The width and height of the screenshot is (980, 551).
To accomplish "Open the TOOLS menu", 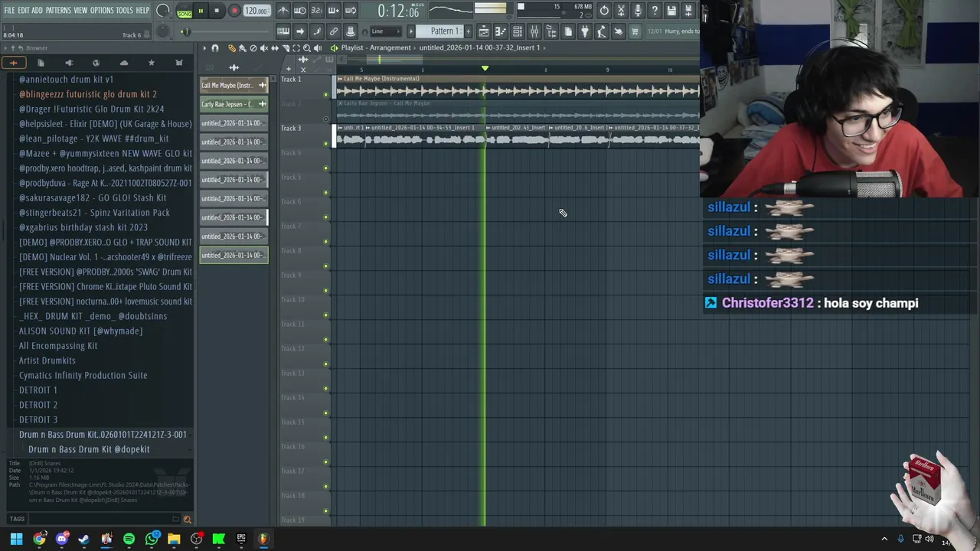I will pos(124,10).
